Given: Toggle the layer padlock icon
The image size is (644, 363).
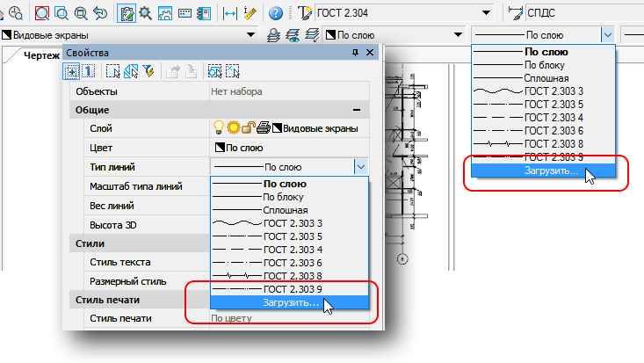Looking at the screenshot, I should click(249, 127).
